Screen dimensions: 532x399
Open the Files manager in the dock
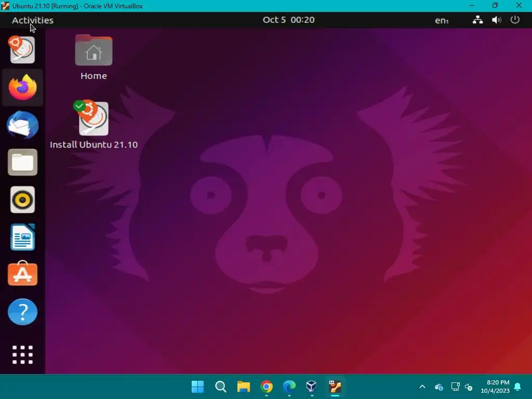(22, 162)
